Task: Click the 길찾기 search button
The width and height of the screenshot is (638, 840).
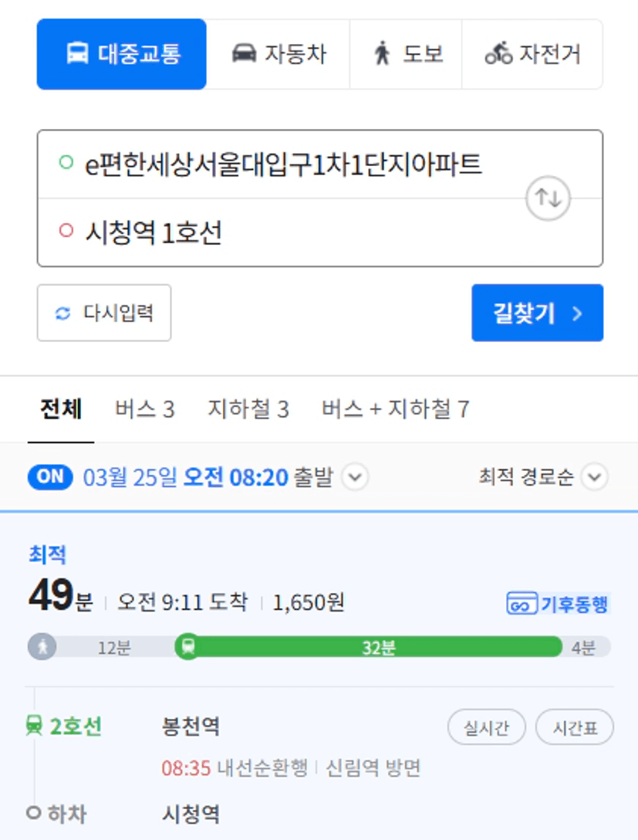Action: tap(538, 313)
